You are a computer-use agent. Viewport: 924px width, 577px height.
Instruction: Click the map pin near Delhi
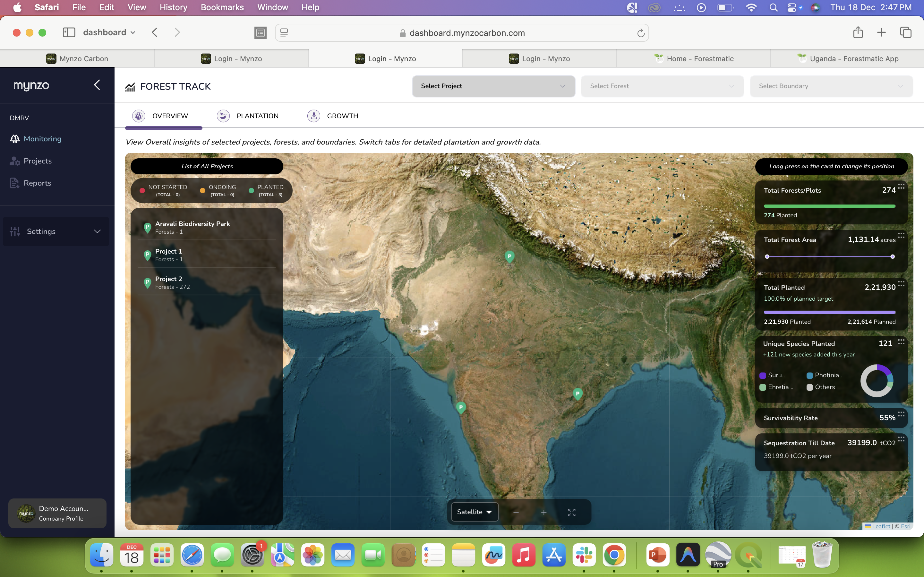(x=509, y=256)
